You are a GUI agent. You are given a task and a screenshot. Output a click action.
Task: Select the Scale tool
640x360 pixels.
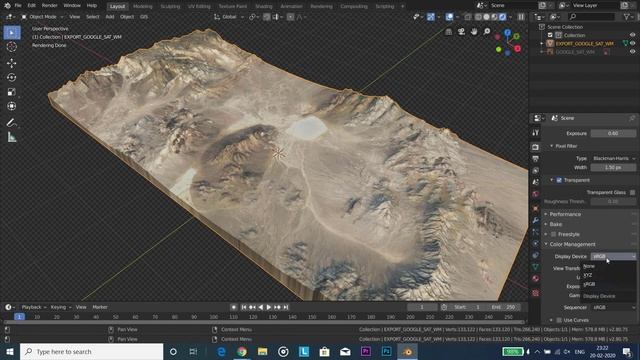click(x=12, y=92)
